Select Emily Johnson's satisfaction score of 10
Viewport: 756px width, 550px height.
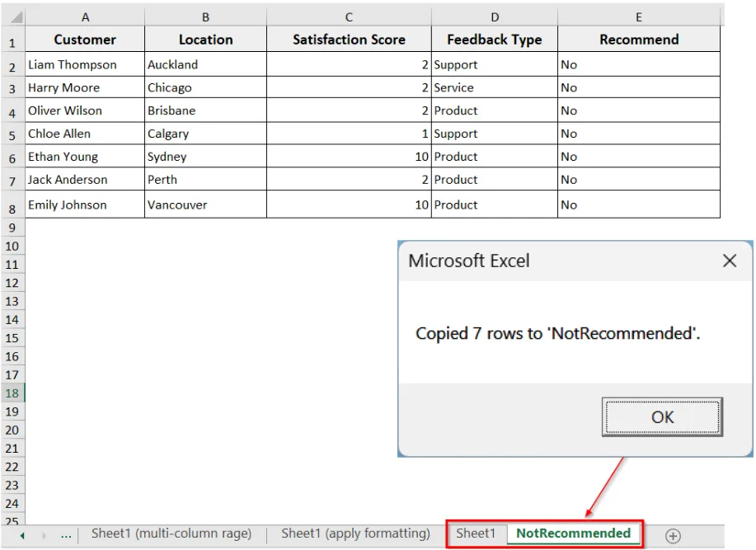pyautogui.click(x=349, y=204)
